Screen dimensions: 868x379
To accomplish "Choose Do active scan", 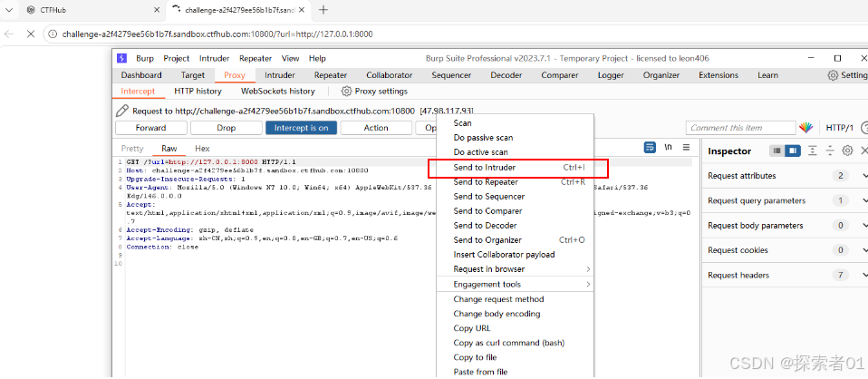I will [516, 152].
